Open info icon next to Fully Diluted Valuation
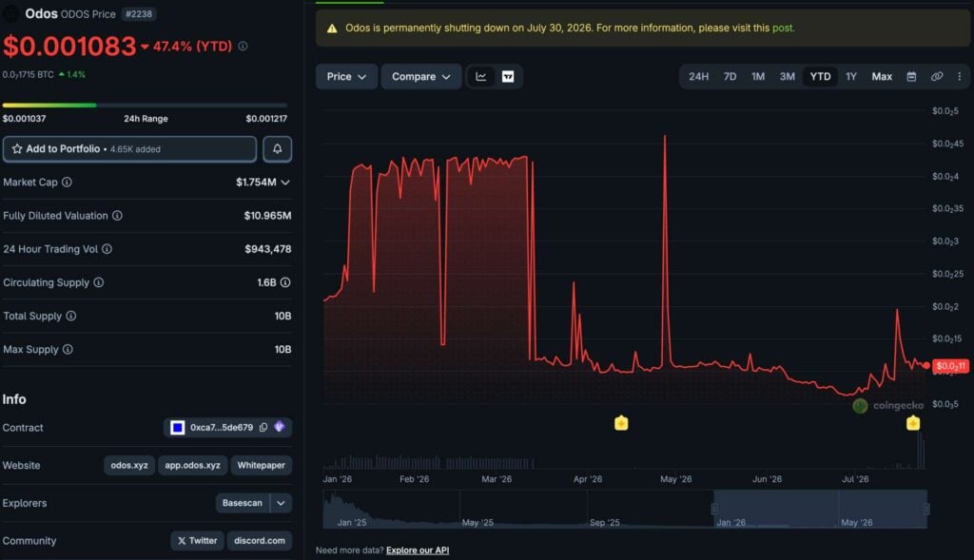The width and height of the screenshot is (974, 560). pyautogui.click(x=117, y=216)
